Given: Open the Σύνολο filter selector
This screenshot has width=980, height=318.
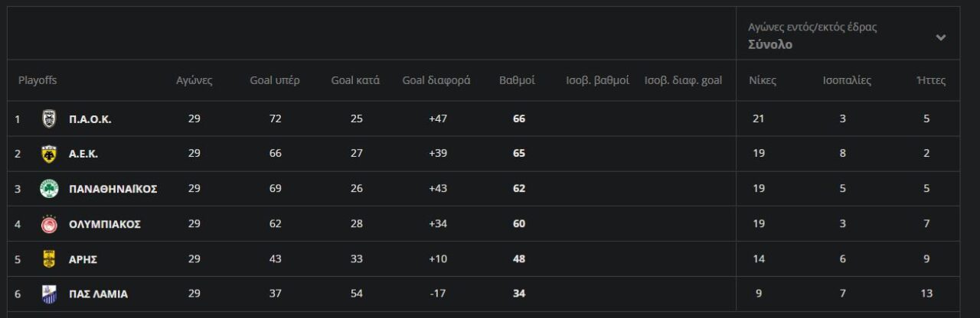Looking at the screenshot, I should [x=770, y=44].
